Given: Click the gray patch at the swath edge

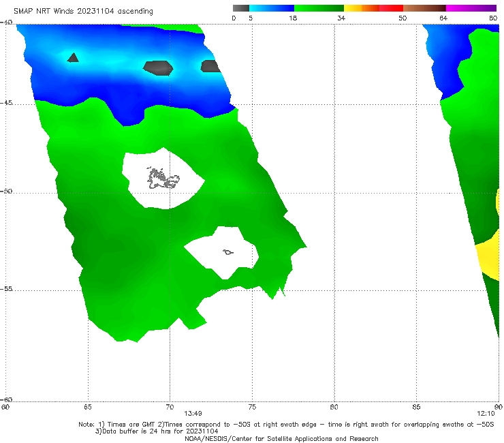Looking at the screenshot, I should point(210,66).
